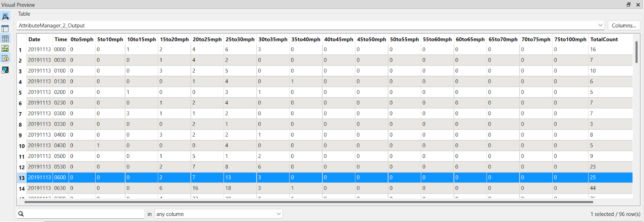This screenshot has height=222, width=644.
Task: Click Time cell 0200
Action: pyautogui.click(x=61, y=92)
